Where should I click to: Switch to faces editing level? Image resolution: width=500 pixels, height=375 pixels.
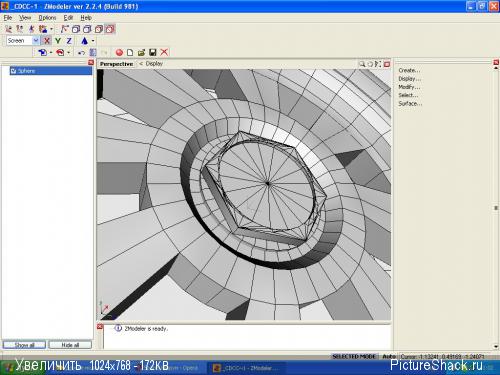coord(32,29)
